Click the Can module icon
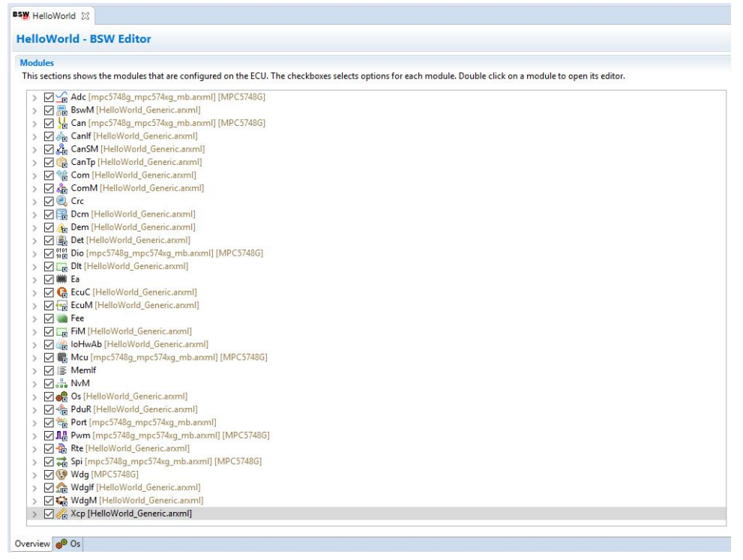The image size is (743, 560). point(63,123)
